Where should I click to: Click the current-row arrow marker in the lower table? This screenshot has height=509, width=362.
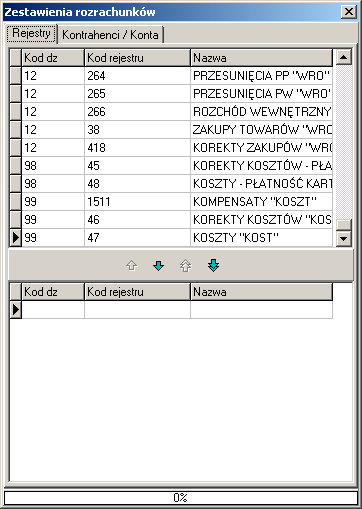15,310
